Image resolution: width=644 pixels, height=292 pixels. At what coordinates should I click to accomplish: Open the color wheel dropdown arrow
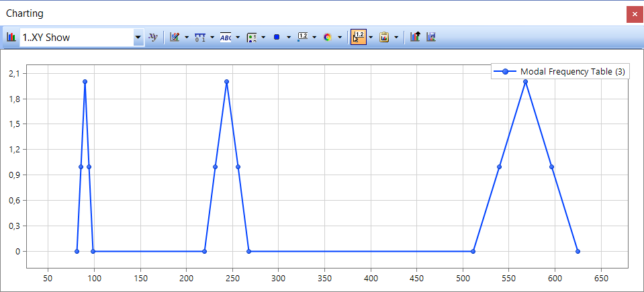click(340, 37)
